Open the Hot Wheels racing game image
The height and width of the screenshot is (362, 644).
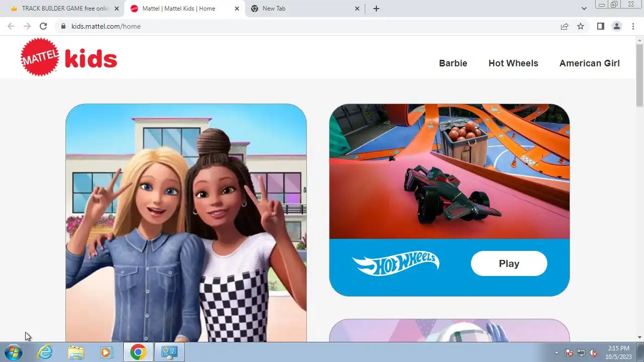coord(449,171)
